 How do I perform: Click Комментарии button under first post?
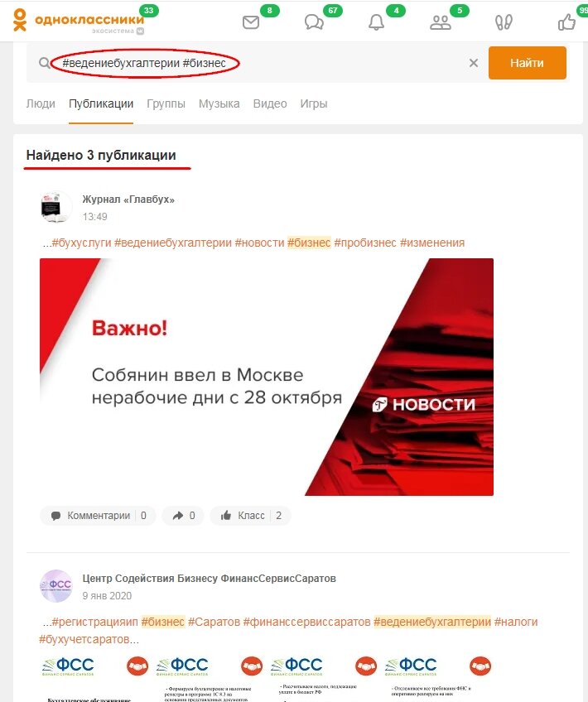98,515
